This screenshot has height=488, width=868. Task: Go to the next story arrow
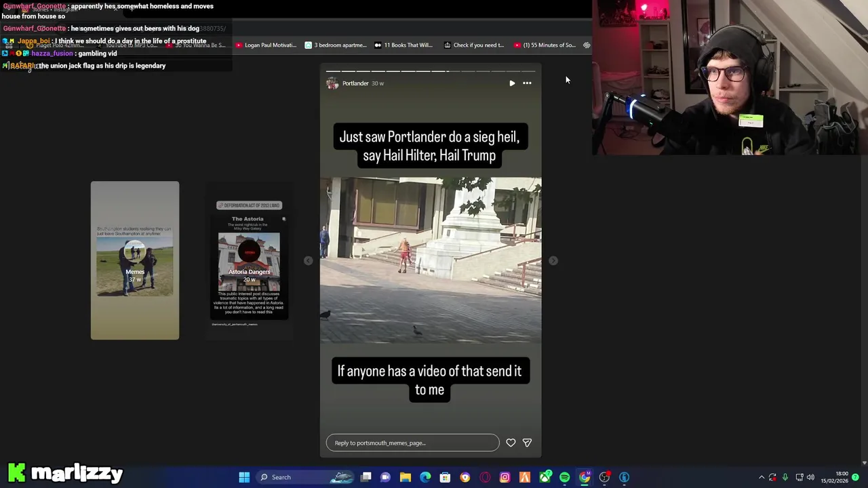[553, 261]
